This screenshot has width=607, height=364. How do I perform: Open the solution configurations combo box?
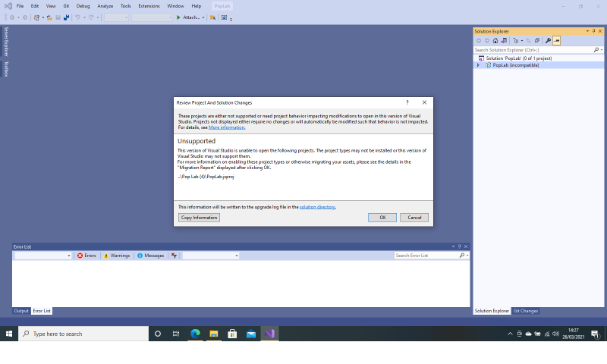(x=116, y=17)
